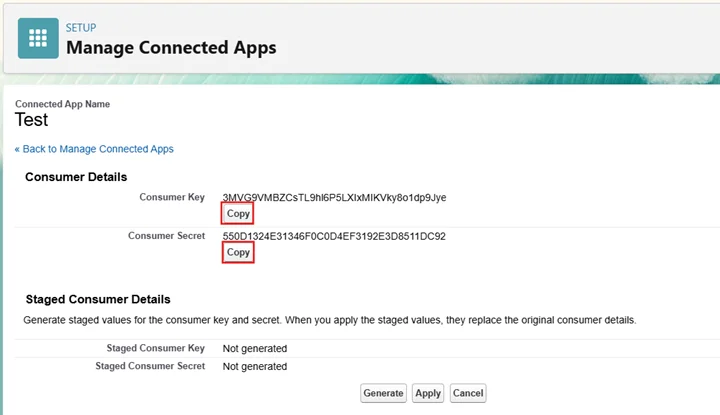Click the Consumer Details section heading
This screenshot has width=720, height=415.
76,177
